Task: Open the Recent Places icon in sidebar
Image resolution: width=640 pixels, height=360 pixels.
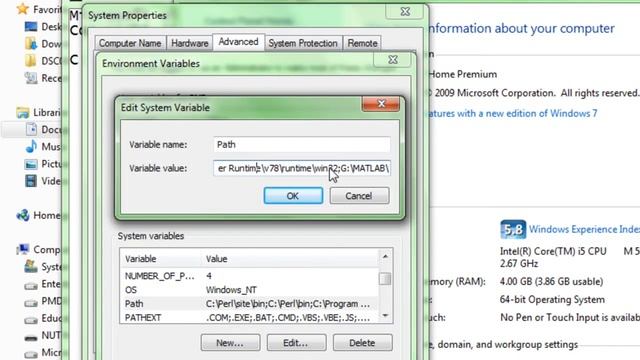Action: click(x=31, y=78)
